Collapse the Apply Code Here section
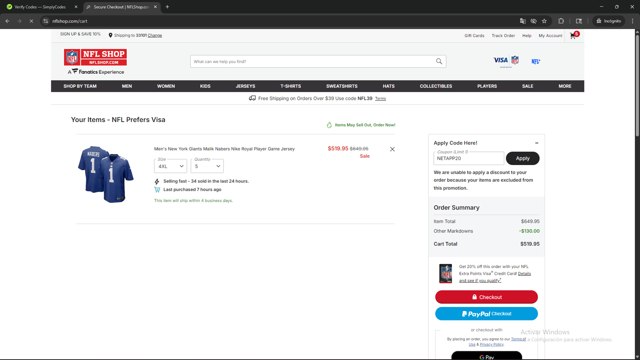This screenshot has width=640, height=360. tap(537, 143)
